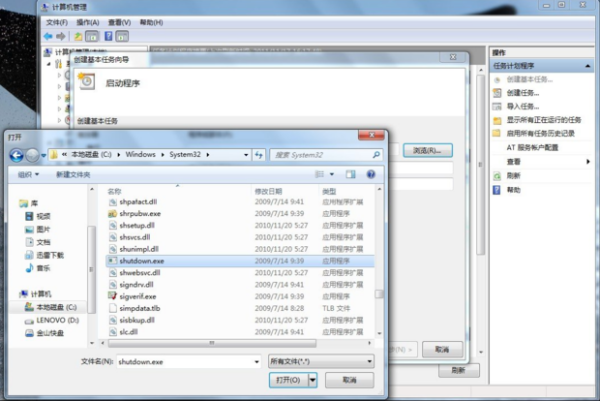The height and width of the screenshot is (401, 600).
Task: Click 导入任务... in the actions pane
Action: [x=523, y=106]
